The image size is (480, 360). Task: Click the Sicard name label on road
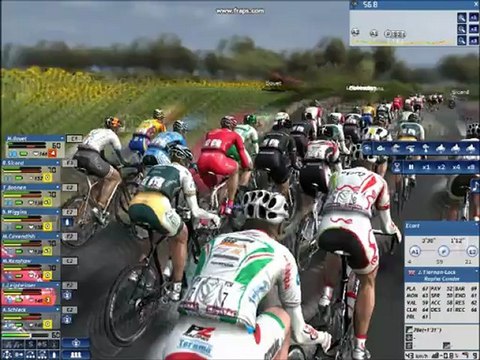point(460,92)
